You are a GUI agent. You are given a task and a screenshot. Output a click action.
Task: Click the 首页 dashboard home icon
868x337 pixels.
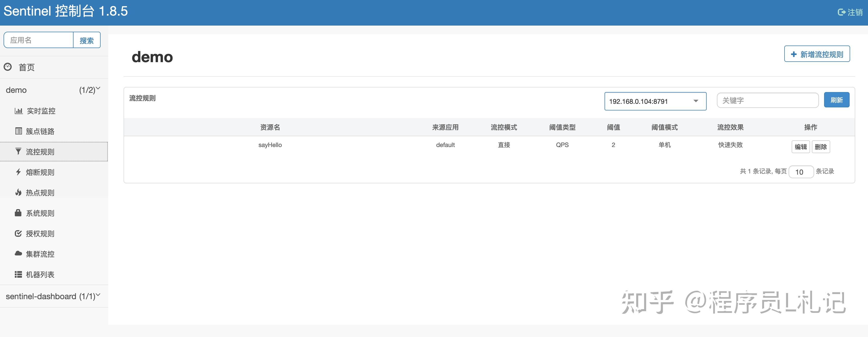tap(7, 67)
